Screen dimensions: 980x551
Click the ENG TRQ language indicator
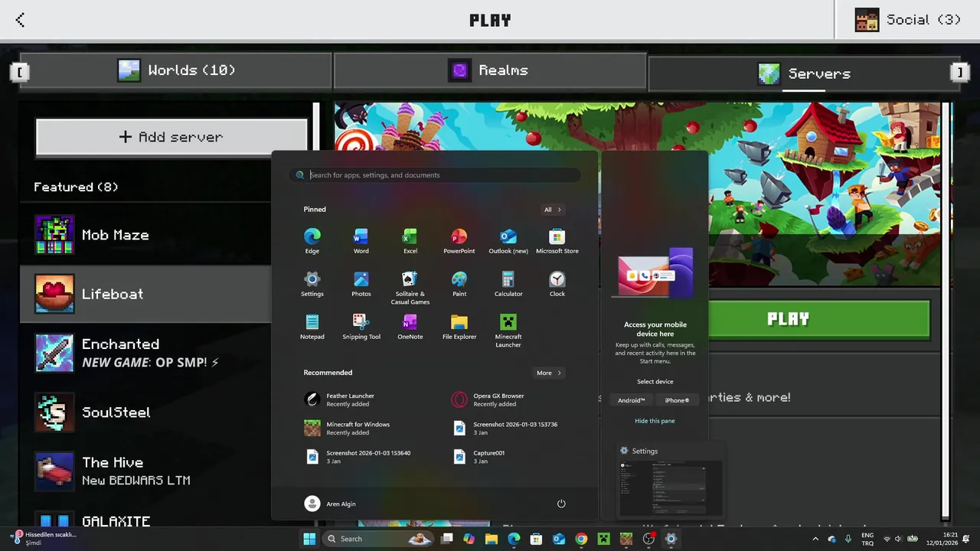click(x=867, y=539)
